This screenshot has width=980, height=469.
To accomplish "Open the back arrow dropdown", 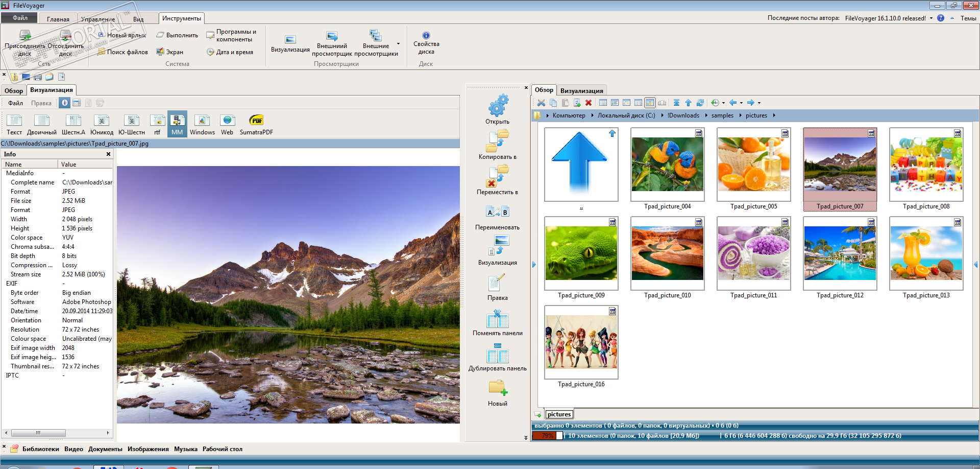I will [741, 103].
